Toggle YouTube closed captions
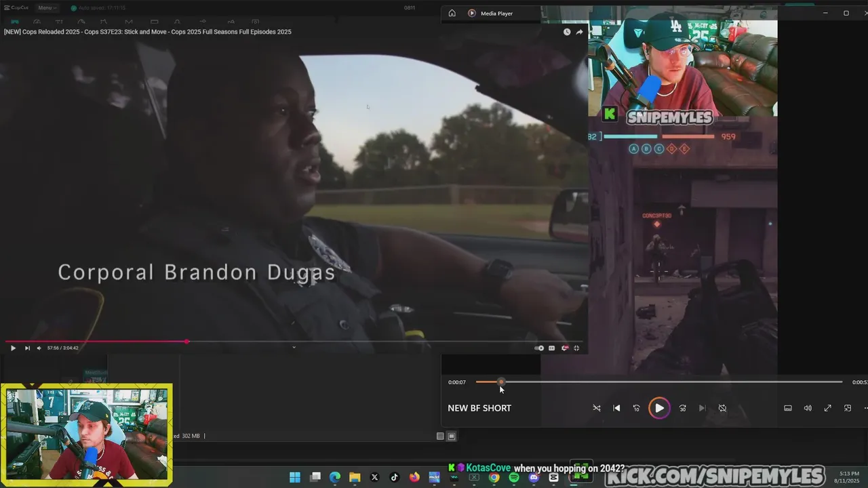The height and width of the screenshot is (488, 868). point(552,348)
